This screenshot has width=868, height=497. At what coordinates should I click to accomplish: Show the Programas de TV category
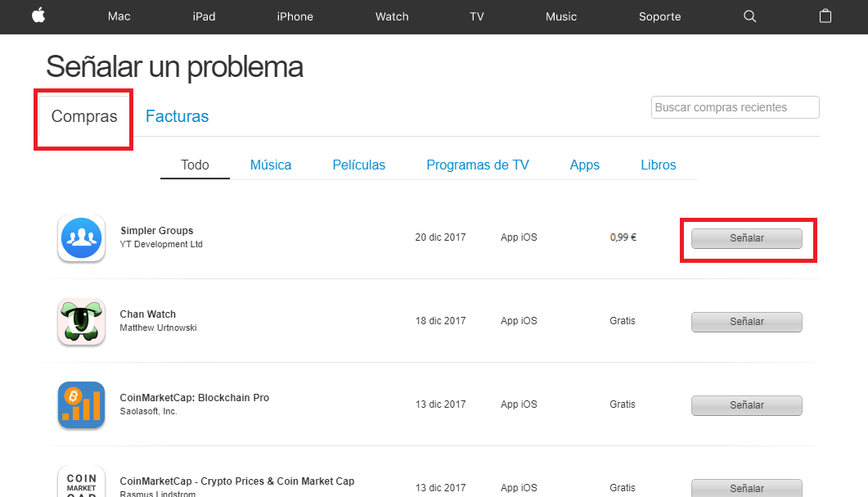478,165
